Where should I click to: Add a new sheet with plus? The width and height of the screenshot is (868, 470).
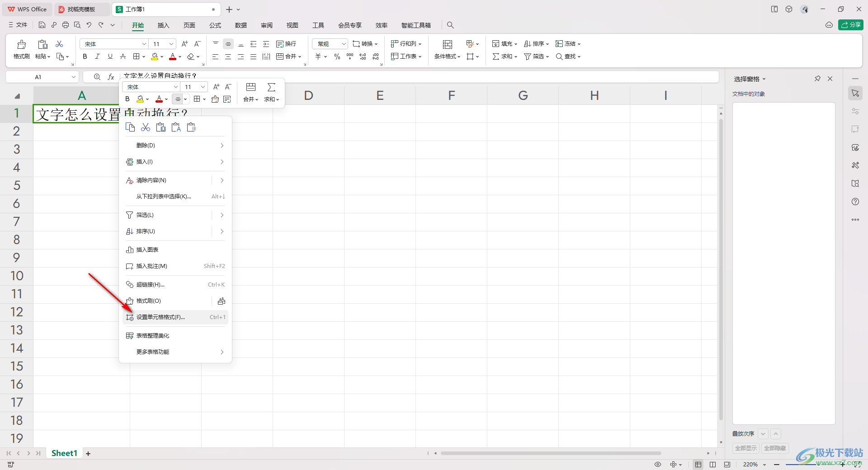(x=88, y=454)
